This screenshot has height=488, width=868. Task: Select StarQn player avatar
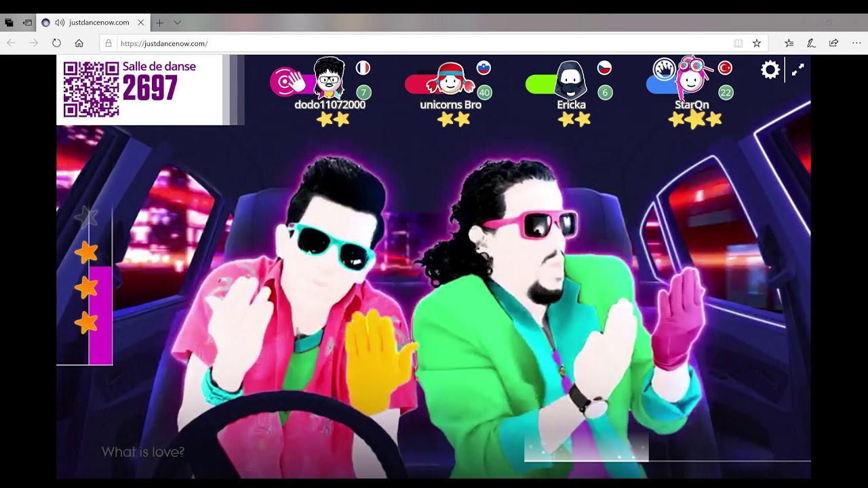tap(692, 78)
